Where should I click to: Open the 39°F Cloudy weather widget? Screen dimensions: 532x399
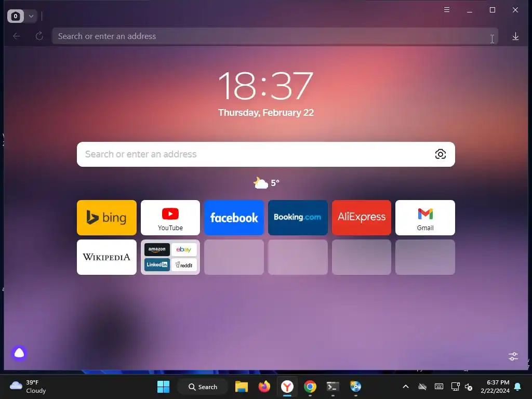[28, 387]
